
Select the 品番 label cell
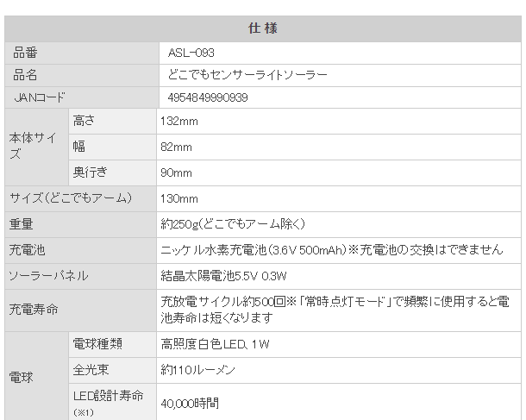click(x=82, y=53)
